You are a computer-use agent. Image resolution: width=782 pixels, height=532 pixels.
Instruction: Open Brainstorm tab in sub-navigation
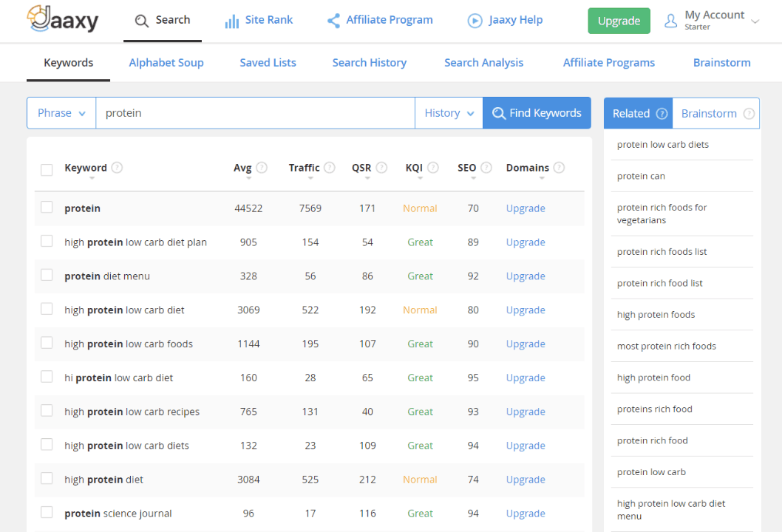click(721, 63)
